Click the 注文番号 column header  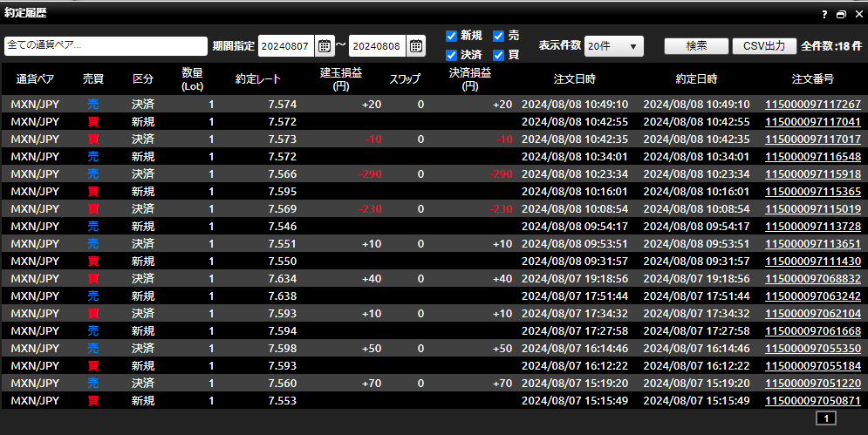(813, 79)
